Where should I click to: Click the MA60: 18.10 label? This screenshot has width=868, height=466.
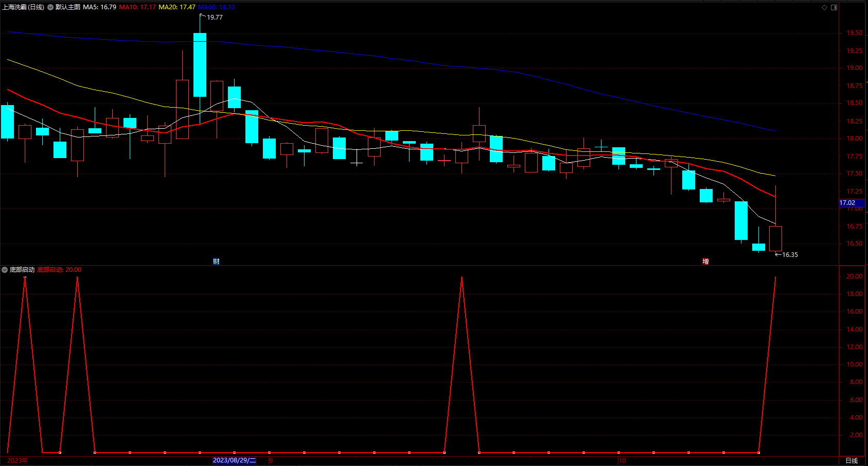click(217, 7)
